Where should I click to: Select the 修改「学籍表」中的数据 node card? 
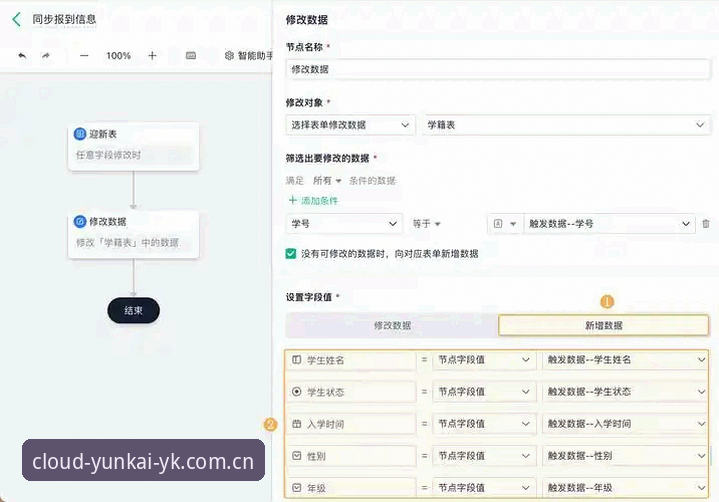pyautogui.click(x=133, y=234)
